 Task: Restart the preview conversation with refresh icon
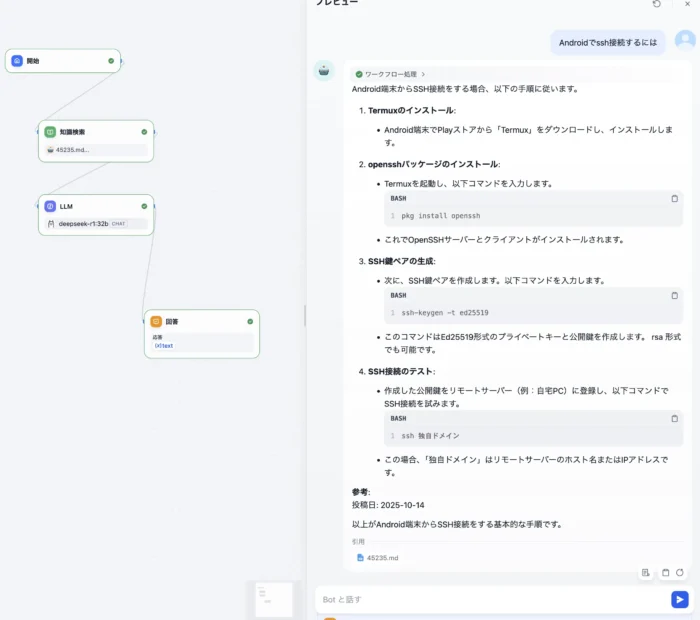(x=657, y=4)
